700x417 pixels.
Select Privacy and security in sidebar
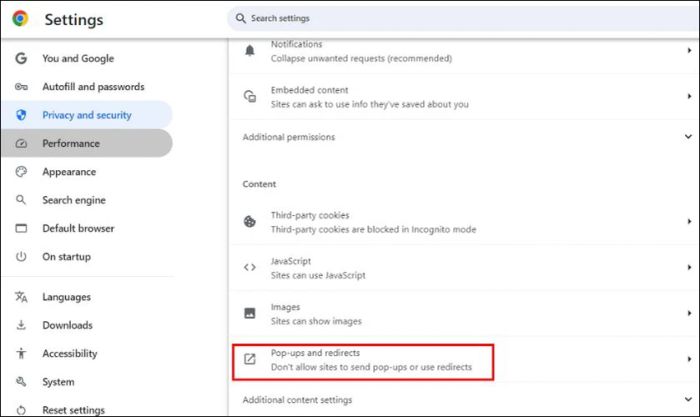[x=87, y=115]
